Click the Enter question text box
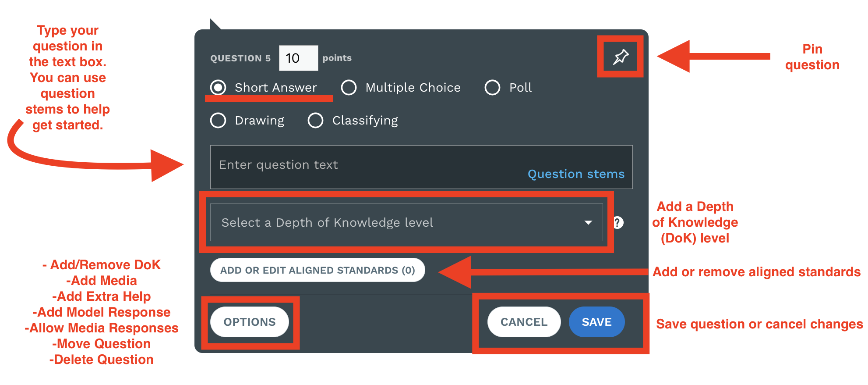Viewport: 868px width, 385px height. [421, 167]
